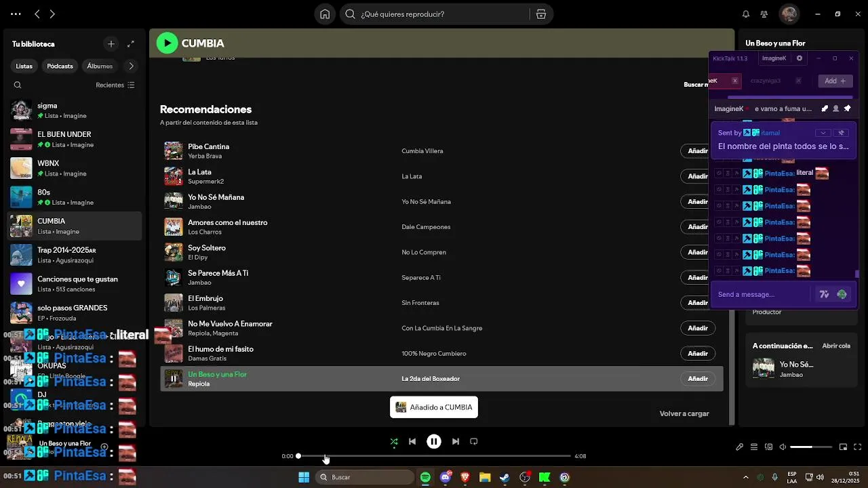Select the Álbumes filter chip
This screenshot has height=488, width=868.
tap(100, 66)
